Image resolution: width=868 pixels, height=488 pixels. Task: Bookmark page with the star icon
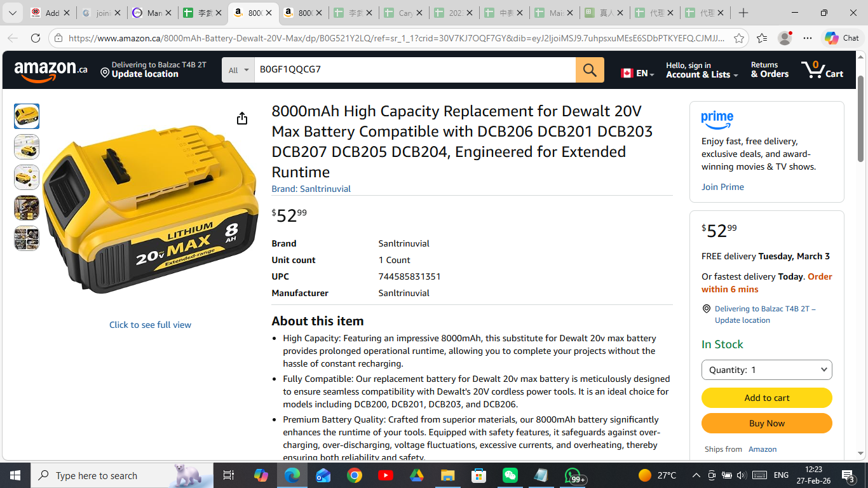[x=738, y=38]
